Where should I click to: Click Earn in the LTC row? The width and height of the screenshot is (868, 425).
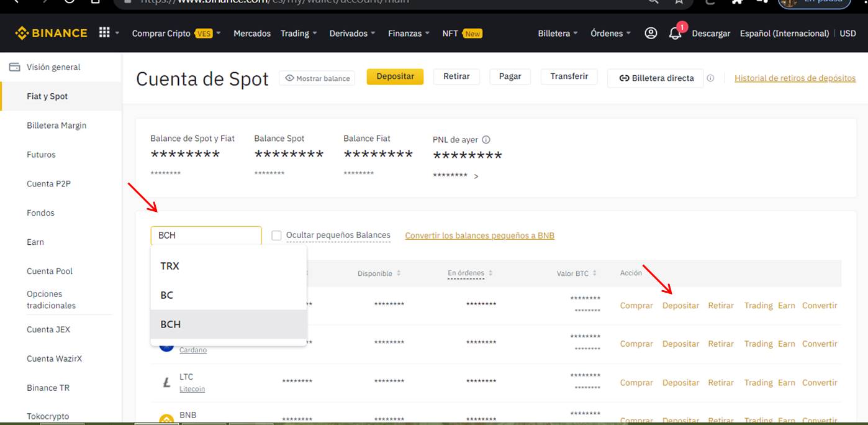tap(787, 383)
